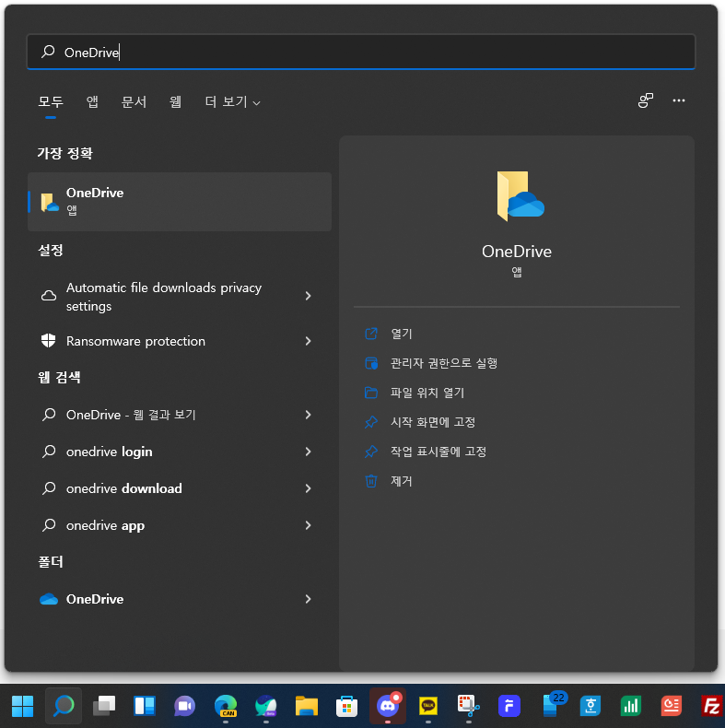Expand the onedrive app chevron
Image resolution: width=725 pixels, height=728 pixels.
[309, 525]
